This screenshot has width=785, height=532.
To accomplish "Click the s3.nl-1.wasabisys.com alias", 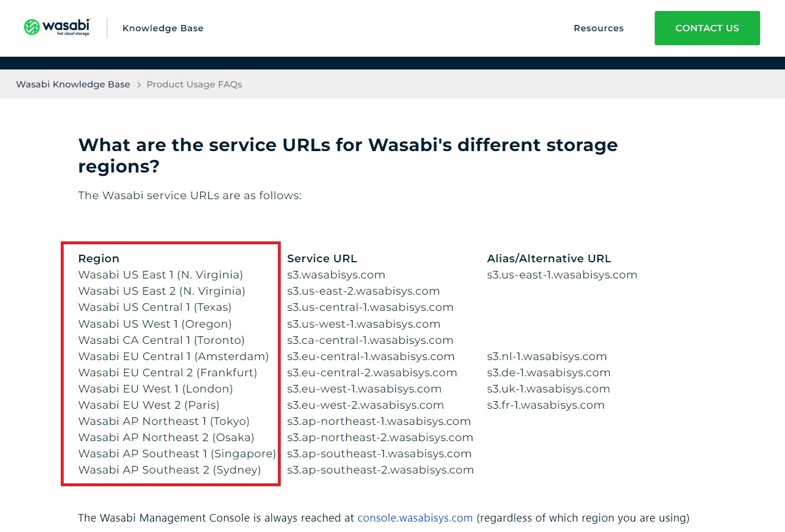I will pos(547,357).
